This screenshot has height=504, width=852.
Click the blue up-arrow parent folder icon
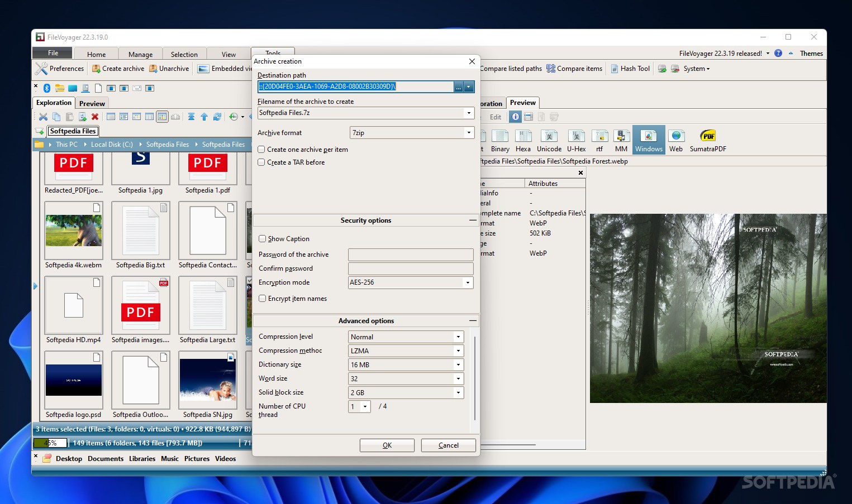pos(204,117)
